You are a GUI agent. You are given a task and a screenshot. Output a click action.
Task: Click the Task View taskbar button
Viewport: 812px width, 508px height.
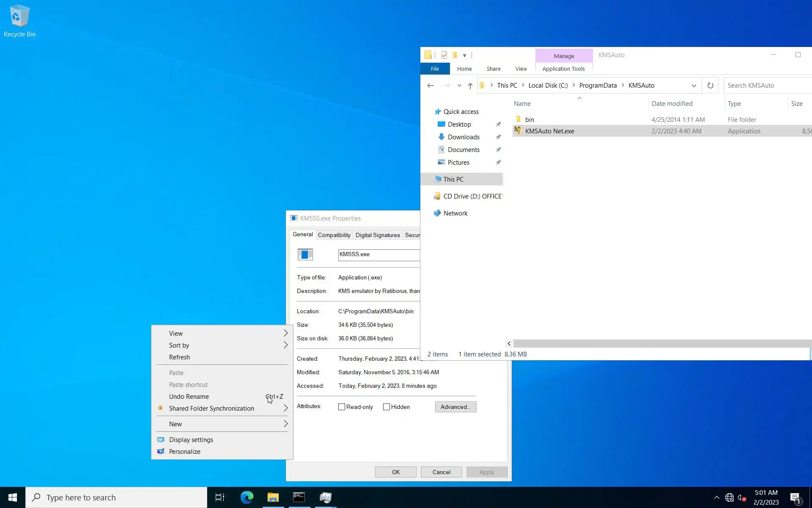coord(220,497)
